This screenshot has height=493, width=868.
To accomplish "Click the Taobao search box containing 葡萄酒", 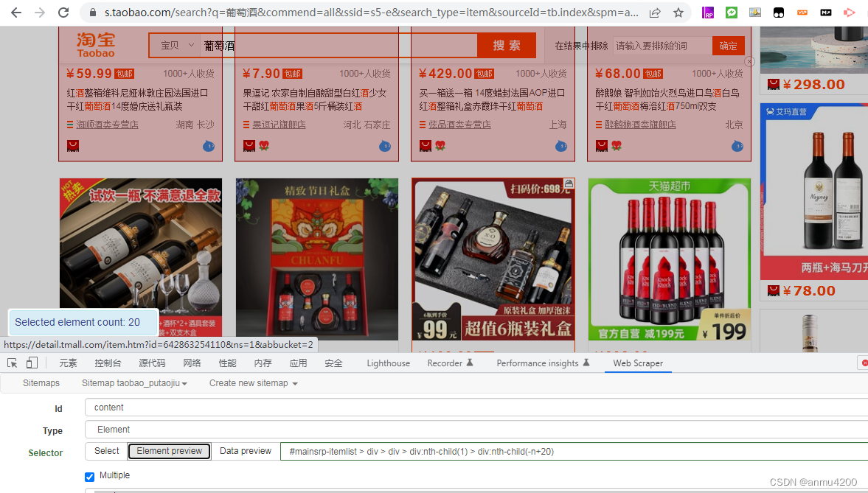I will (x=338, y=46).
